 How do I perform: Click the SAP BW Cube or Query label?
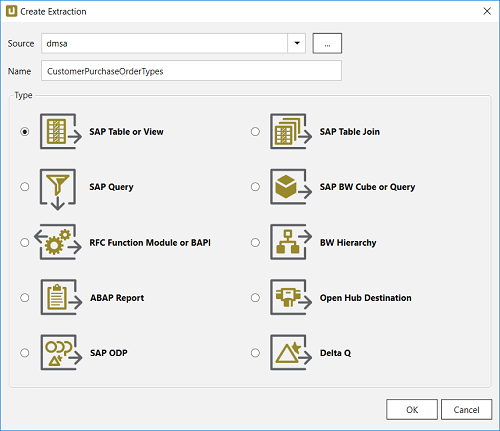367,187
